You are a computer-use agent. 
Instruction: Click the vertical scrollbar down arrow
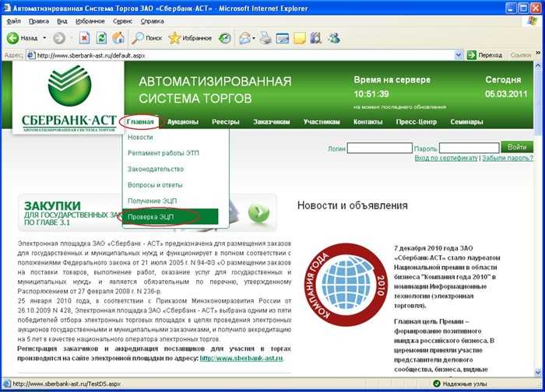coord(539,373)
